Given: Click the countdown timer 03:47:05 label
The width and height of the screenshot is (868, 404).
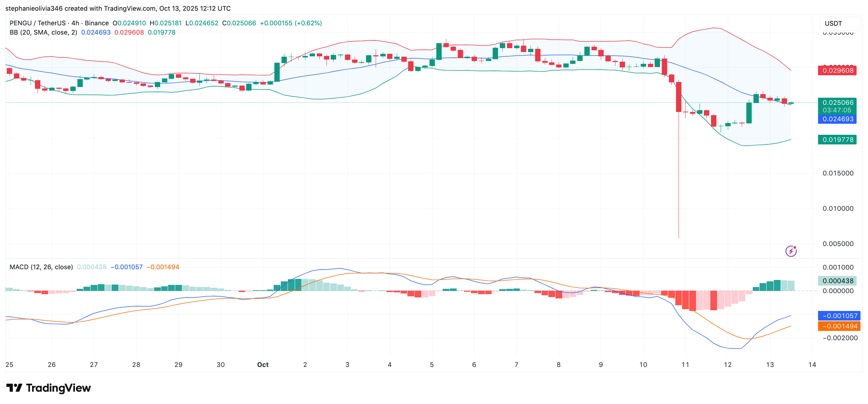Looking at the screenshot, I should (837, 110).
